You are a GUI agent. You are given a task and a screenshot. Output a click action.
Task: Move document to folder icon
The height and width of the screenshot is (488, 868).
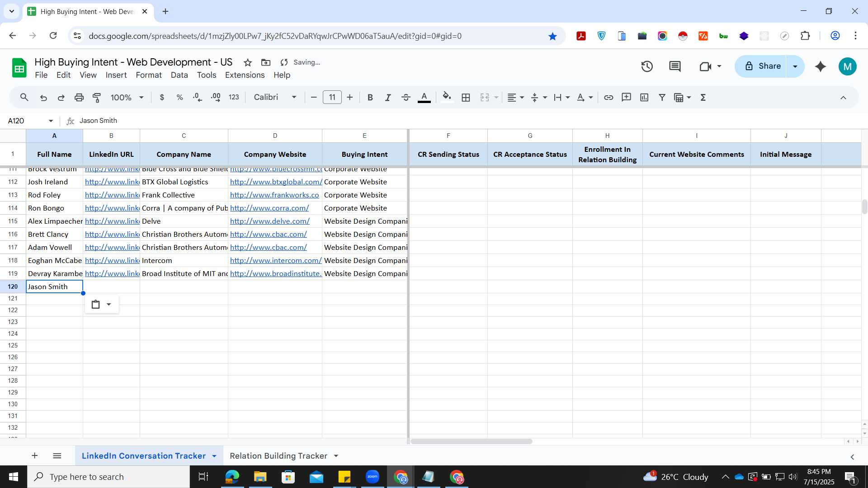click(266, 62)
